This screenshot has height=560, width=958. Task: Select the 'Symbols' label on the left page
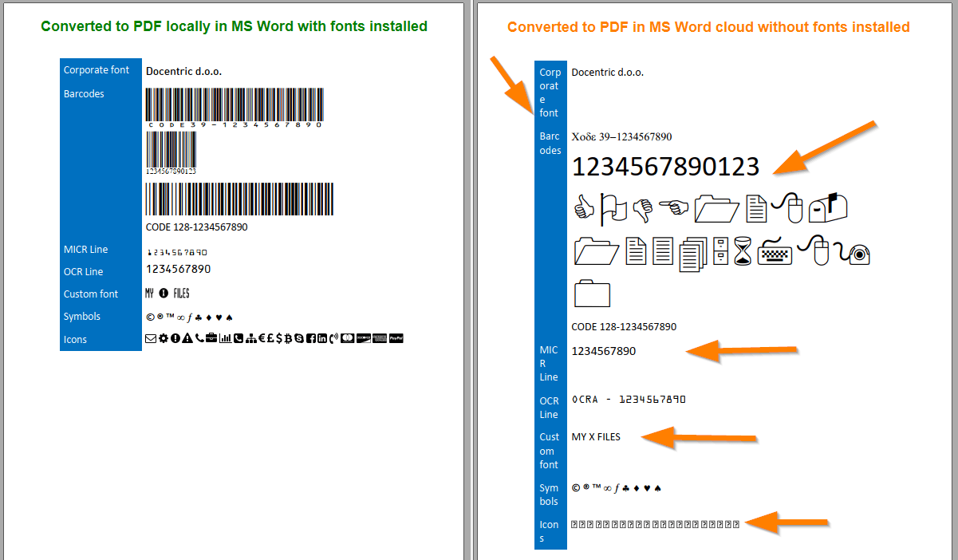82,317
